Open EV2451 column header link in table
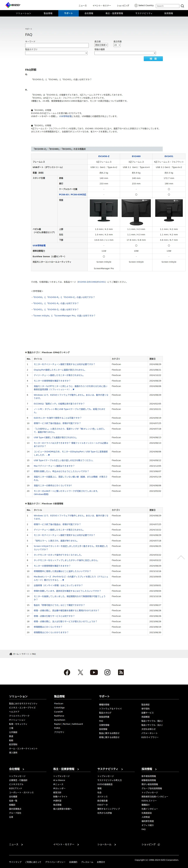Image resolution: width=188 pixels, height=868 pixels. coord(169,156)
